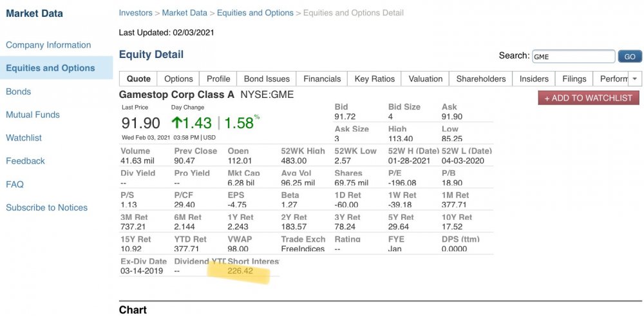Click Subscribe to Notices link
Screen dimensions: 644x319
pyautogui.click(x=46, y=208)
